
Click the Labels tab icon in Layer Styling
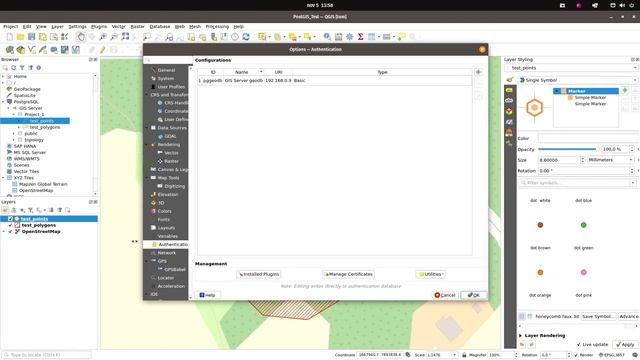[509, 90]
